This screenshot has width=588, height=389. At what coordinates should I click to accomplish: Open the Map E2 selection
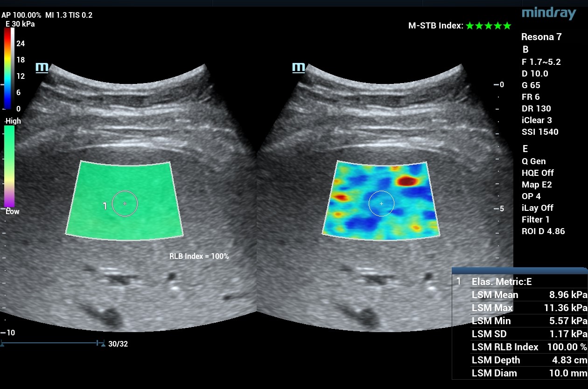pos(537,185)
